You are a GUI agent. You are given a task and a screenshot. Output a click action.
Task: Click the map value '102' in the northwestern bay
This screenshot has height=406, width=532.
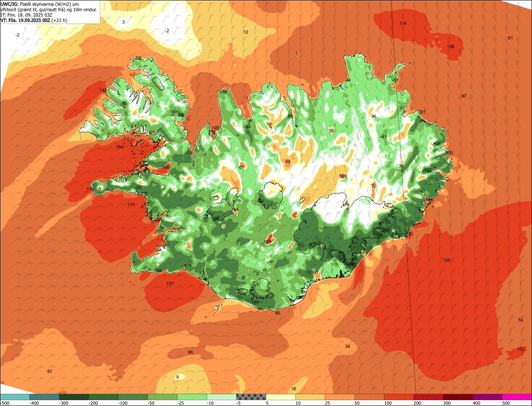[x=215, y=128]
